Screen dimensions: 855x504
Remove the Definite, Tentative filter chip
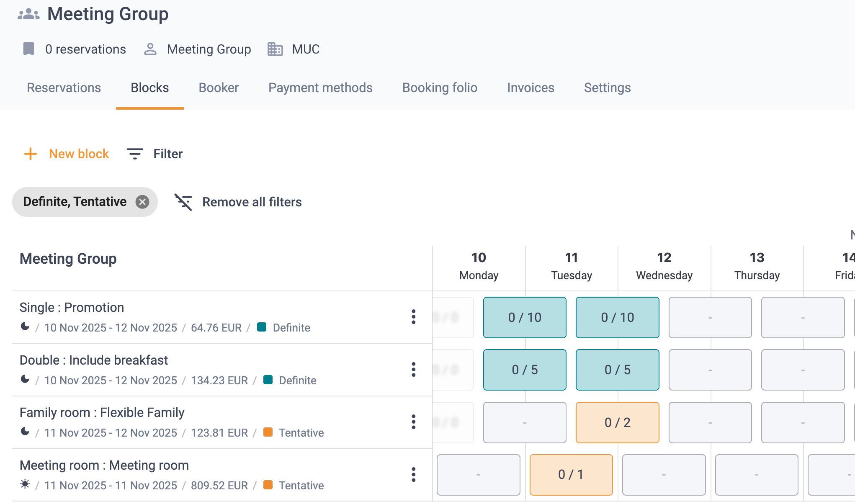point(142,202)
